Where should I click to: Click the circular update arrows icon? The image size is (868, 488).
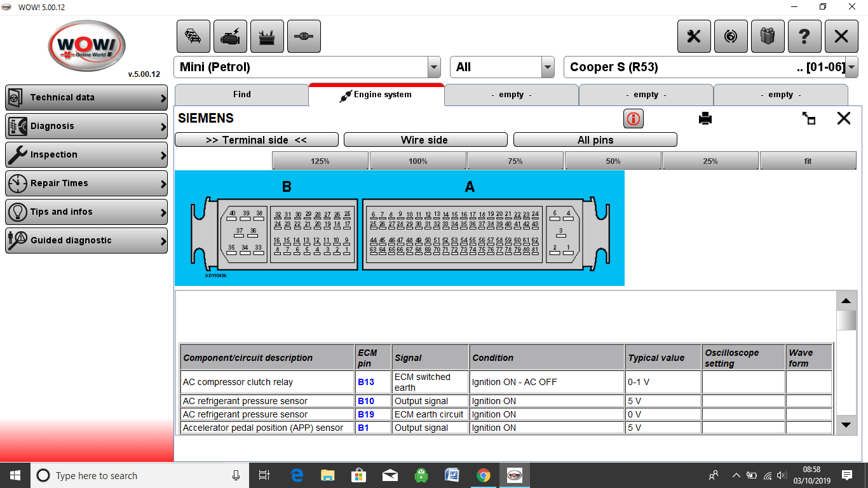coord(731,36)
